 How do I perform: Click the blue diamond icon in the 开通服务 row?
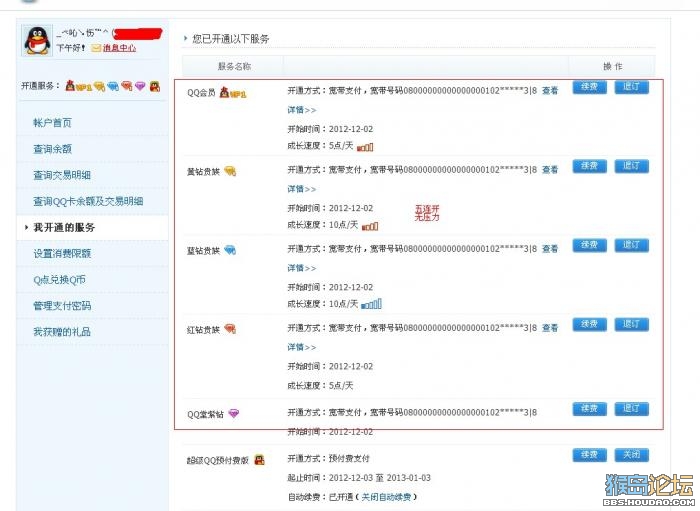[113, 86]
